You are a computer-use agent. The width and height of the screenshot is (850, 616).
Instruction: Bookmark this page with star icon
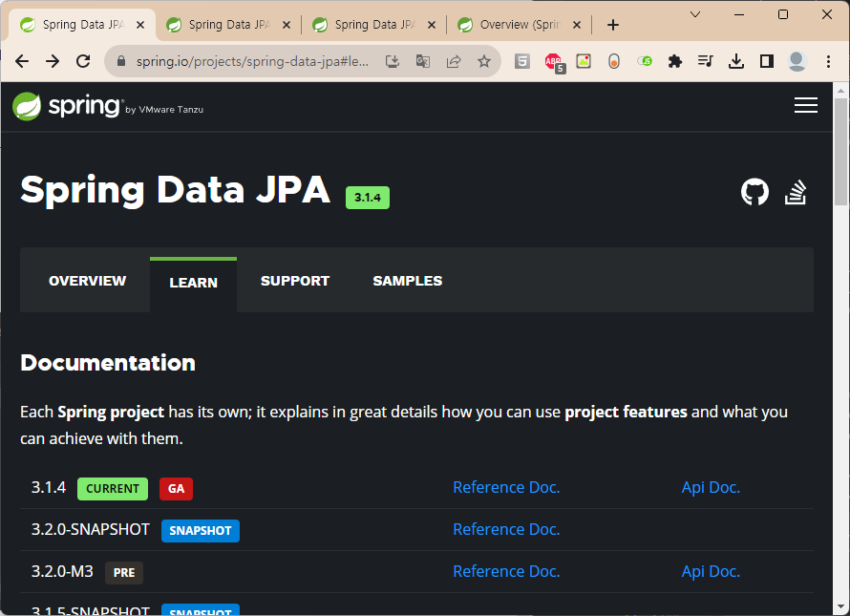(x=484, y=61)
